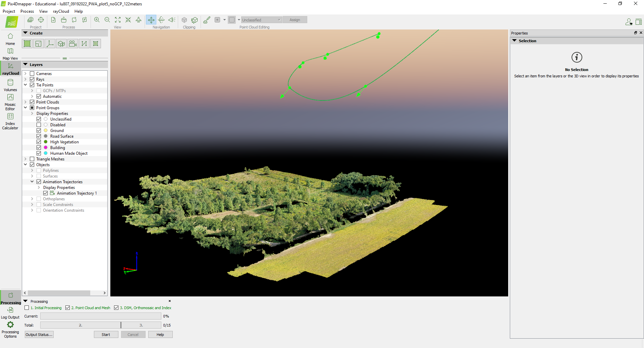Click the Help button in Processing panel
The image size is (644, 348).
(x=160, y=335)
